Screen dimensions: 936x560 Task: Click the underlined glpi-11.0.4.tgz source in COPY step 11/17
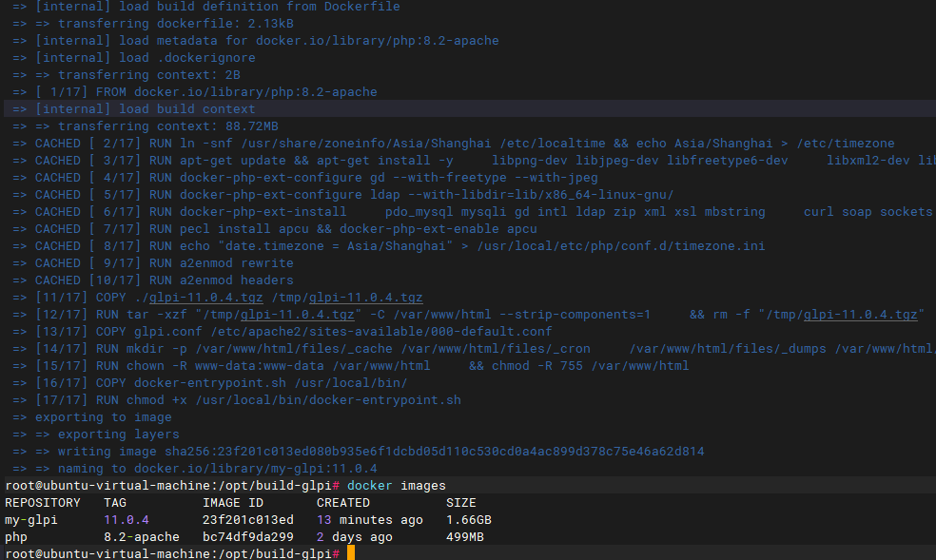click(206, 297)
